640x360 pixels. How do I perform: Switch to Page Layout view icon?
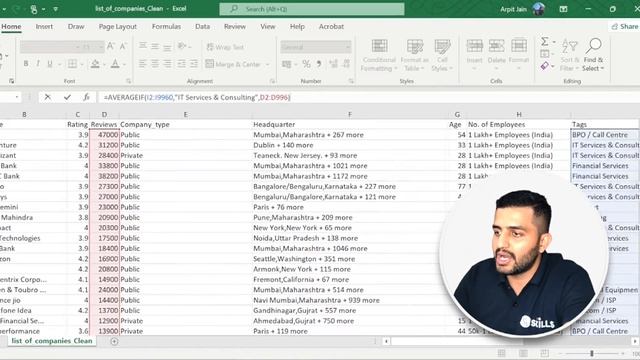tap(523, 353)
